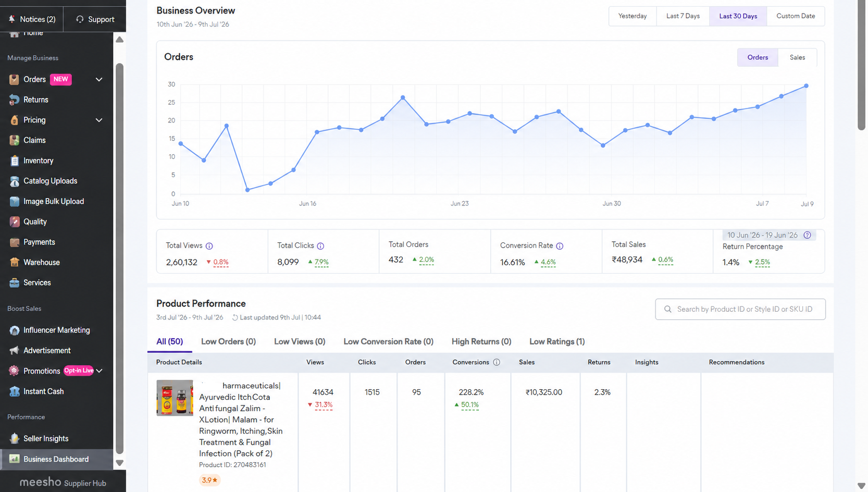
Task: Open the Seller Insights icon
Action: tap(15, 438)
